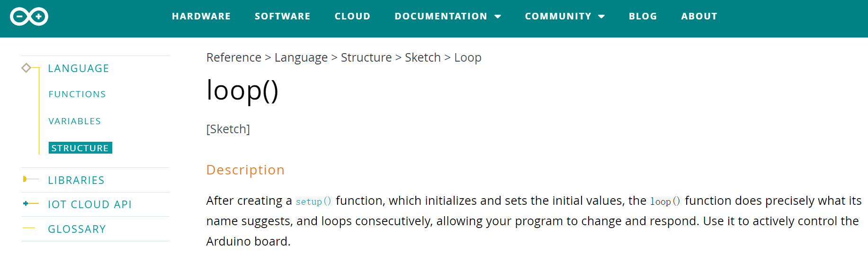Open the Hardware menu item
This screenshot has width=868, height=256.
click(201, 16)
